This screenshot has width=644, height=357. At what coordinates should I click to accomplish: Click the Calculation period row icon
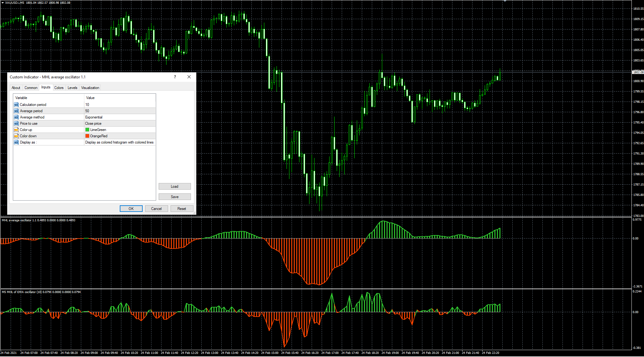tap(16, 105)
